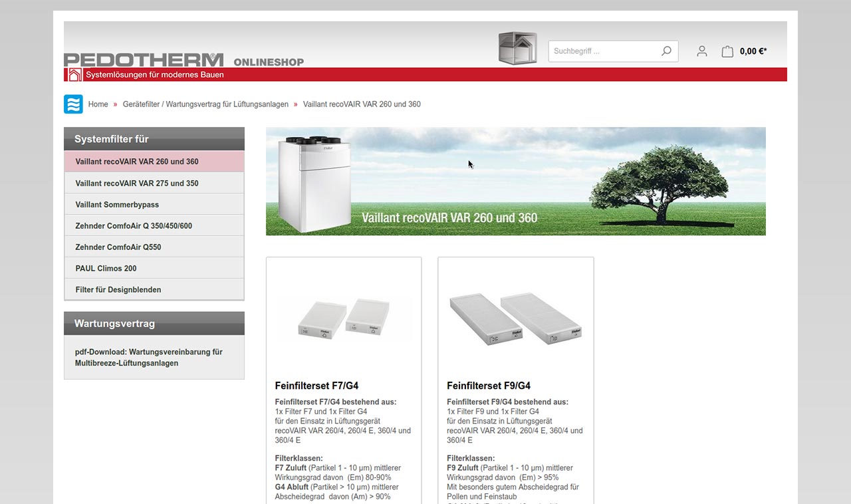Click the text 'Feinfilterset F7/G4 bestehend aus:'

coord(336,402)
